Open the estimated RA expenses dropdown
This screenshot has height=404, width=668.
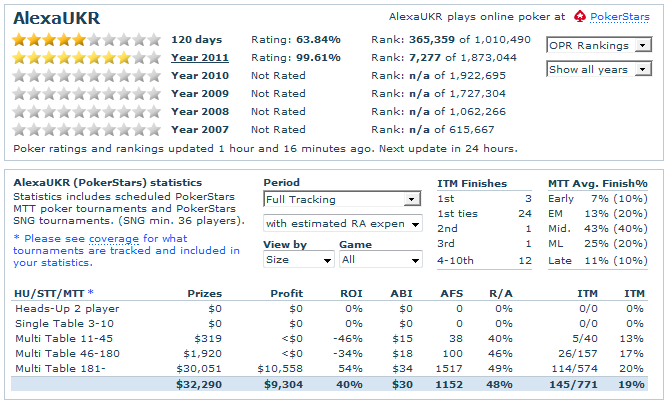342,223
